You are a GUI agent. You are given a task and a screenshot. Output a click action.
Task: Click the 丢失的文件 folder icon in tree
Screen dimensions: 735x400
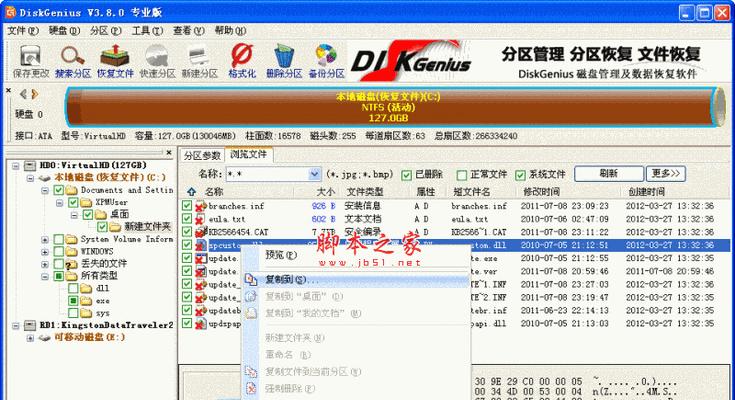[71, 264]
